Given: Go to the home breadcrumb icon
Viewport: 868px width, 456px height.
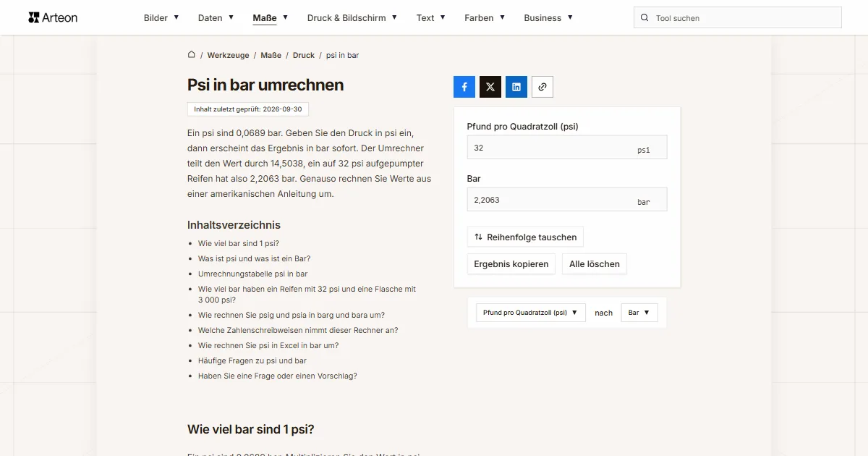Looking at the screenshot, I should tap(192, 55).
